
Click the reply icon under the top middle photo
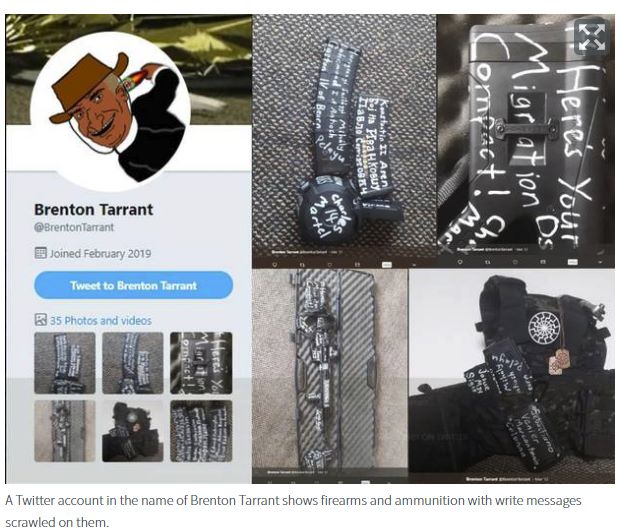(x=275, y=264)
